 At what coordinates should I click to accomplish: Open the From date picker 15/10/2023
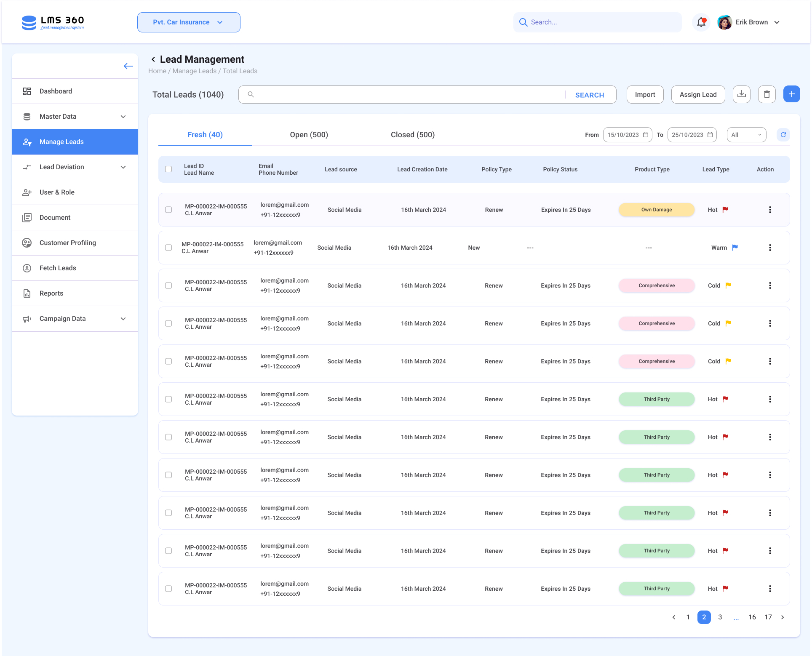click(628, 135)
